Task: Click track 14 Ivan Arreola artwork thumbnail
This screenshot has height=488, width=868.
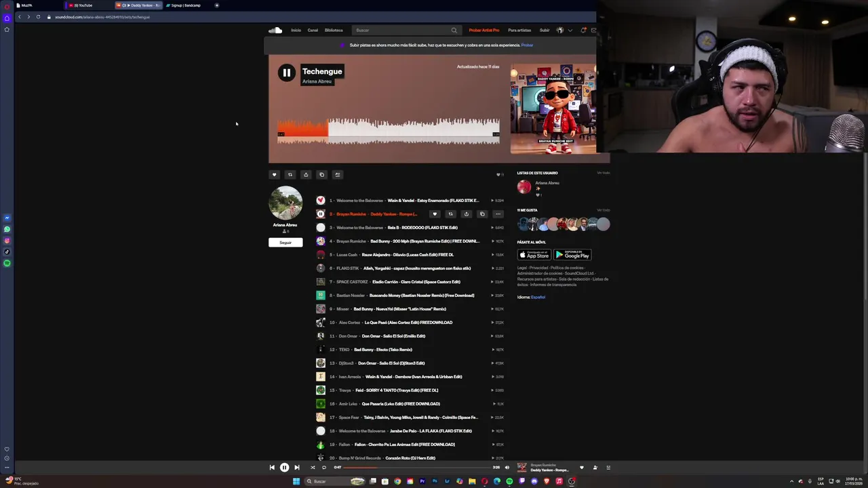Action: (321, 377)
